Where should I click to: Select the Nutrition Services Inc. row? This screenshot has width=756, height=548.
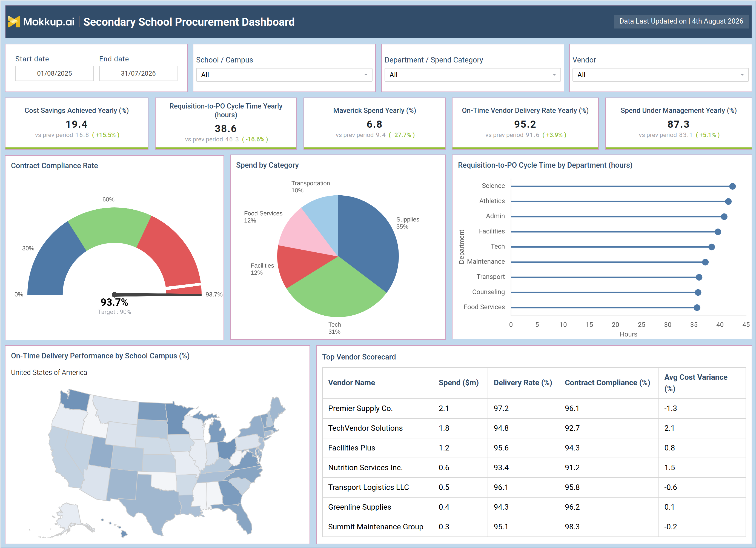coord(534,467)
